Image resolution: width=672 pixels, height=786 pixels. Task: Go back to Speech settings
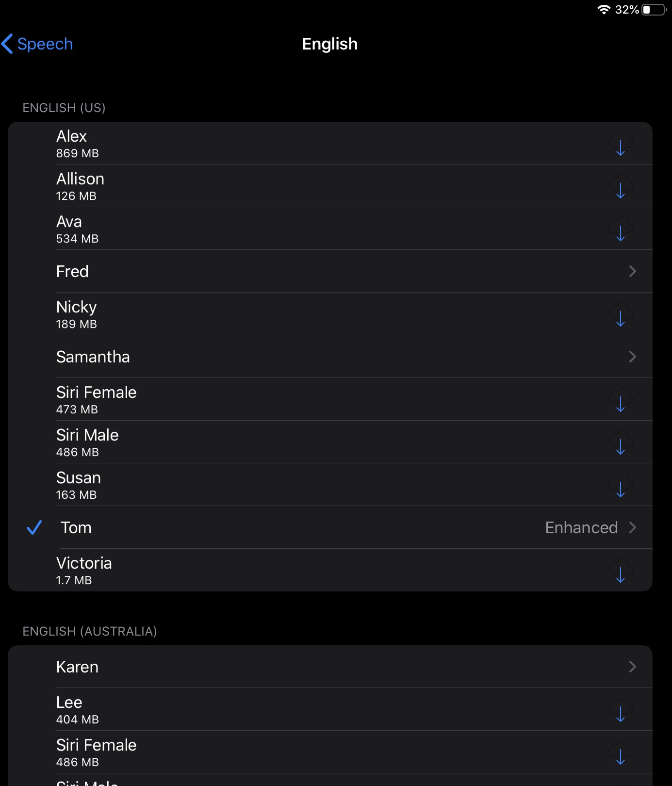[x=38, y=44]
